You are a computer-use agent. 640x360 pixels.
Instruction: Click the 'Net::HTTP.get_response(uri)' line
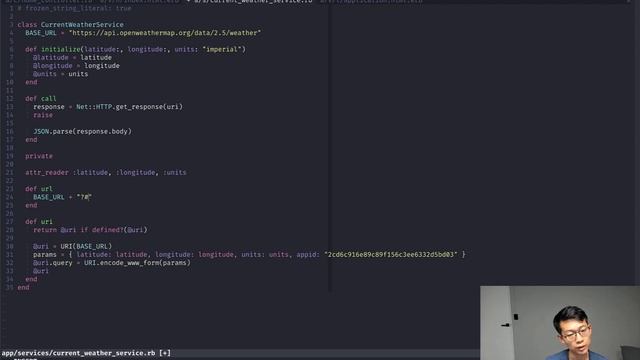(108, 107)
